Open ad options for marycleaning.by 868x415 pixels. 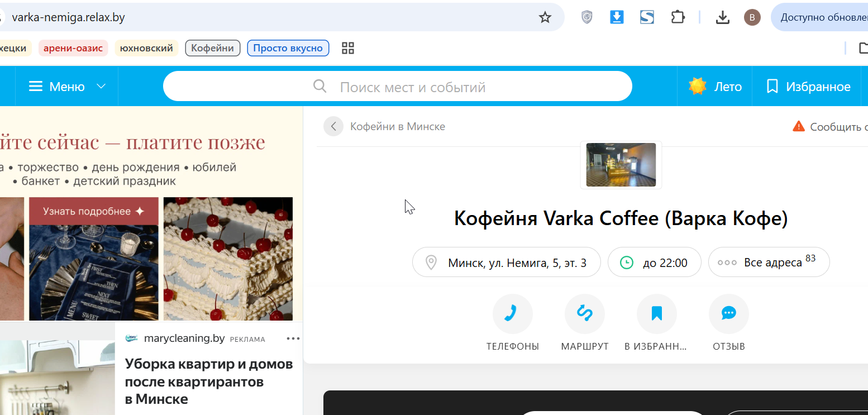pyautogui.click(x=293, y=338)
